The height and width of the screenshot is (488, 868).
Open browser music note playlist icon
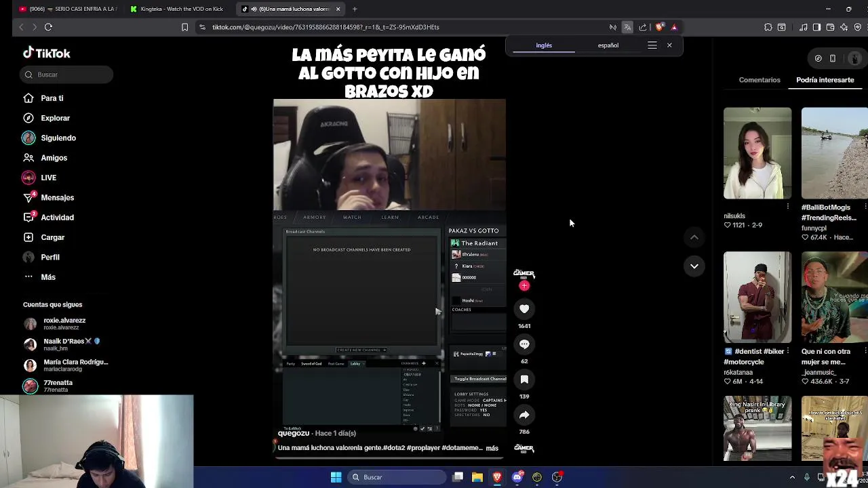point(804,27)
